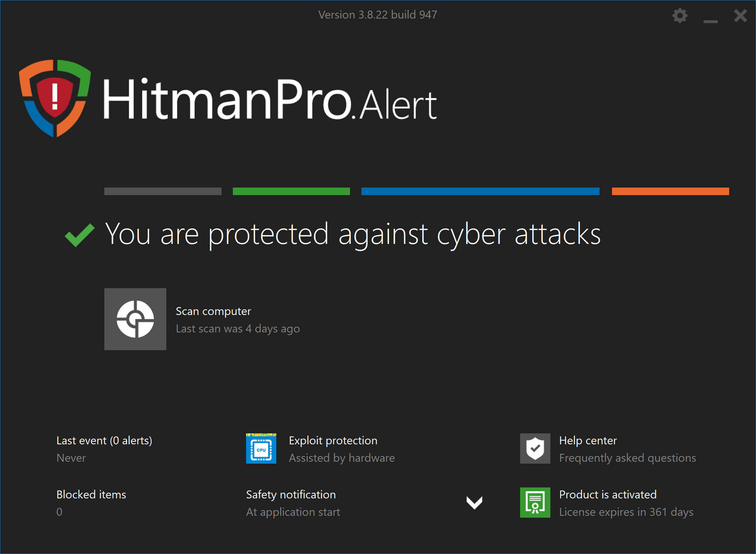Select the green bar tab

pos(291,191)
